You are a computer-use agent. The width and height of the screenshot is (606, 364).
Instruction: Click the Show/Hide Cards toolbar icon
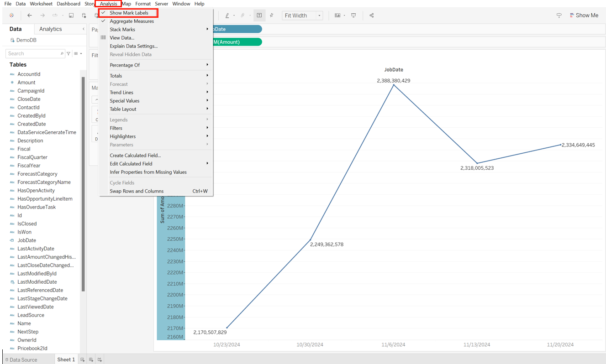(337, 15)
